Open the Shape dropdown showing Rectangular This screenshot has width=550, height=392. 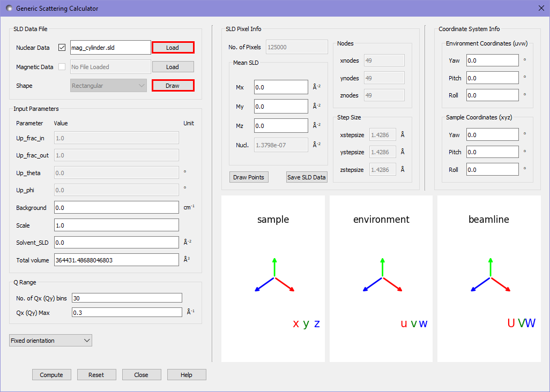[108, 85]
